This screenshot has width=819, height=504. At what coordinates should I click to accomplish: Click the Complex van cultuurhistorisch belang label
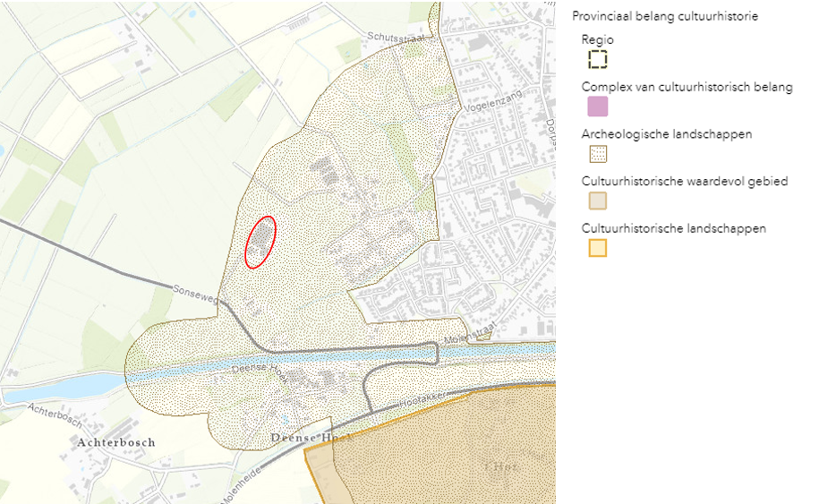687,87
